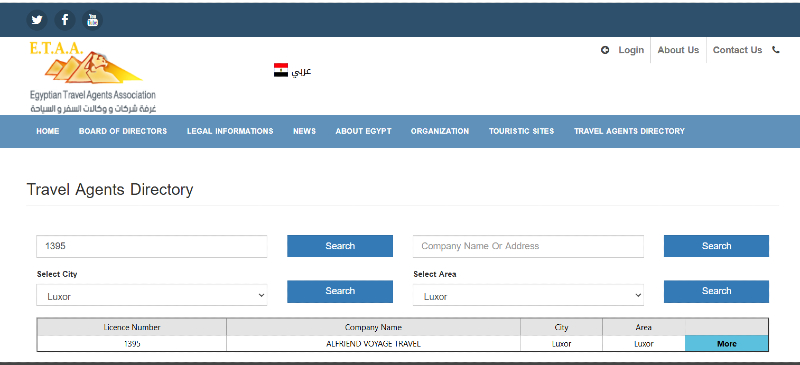Click the City column header
Viewport: 800px width, 365px height.
(561, 327)
